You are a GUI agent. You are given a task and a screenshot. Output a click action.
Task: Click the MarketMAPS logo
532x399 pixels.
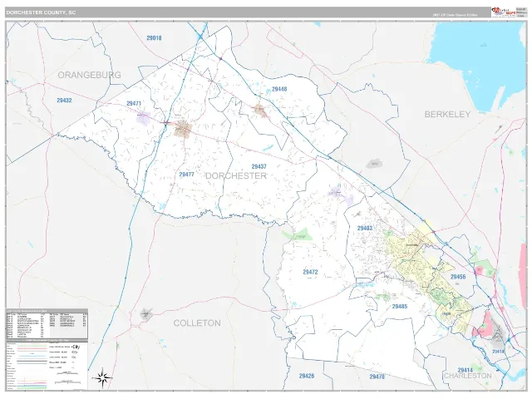point(503,12)
